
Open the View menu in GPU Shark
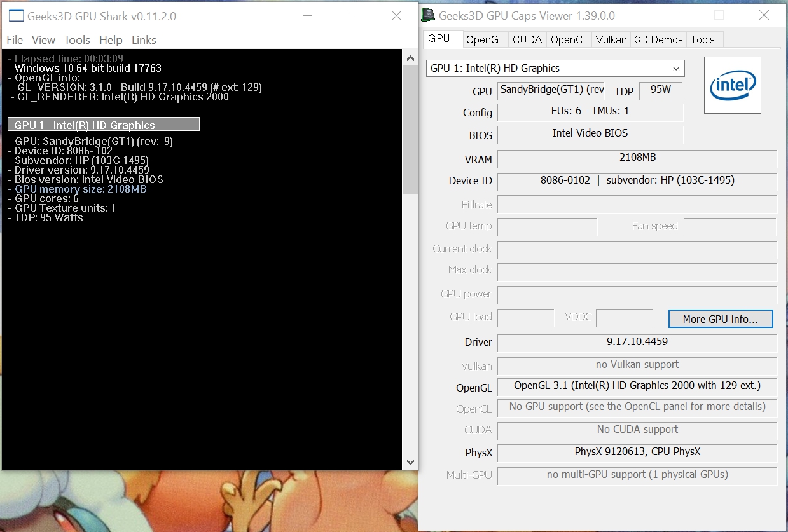click(x=43, y=40)
